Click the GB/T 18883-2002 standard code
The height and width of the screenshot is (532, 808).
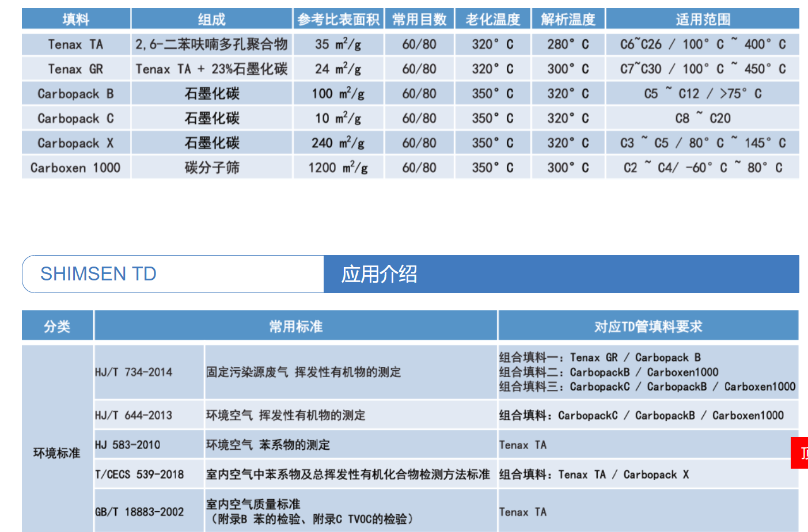pos(139,512)
